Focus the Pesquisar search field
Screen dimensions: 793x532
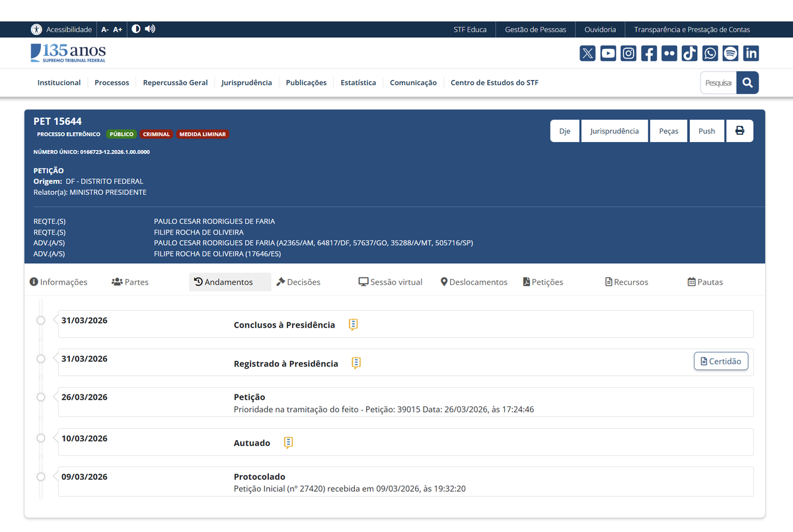718,83
